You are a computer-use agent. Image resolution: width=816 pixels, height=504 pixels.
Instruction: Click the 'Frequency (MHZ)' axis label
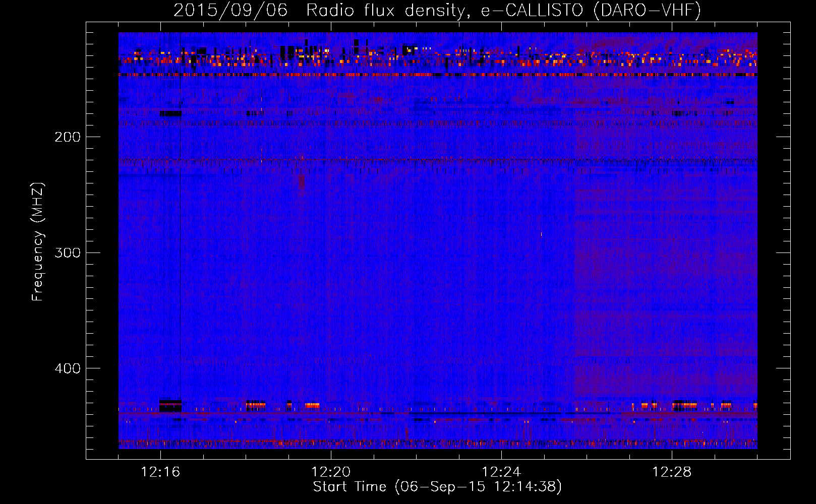38,242
